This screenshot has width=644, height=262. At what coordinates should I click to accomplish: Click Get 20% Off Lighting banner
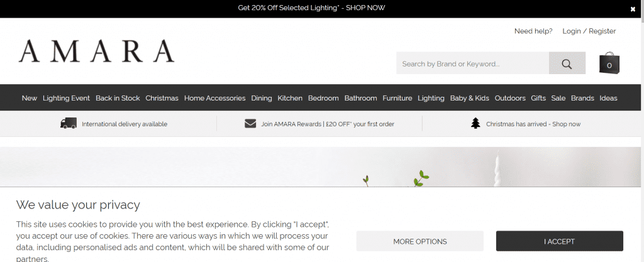(311, 8)
